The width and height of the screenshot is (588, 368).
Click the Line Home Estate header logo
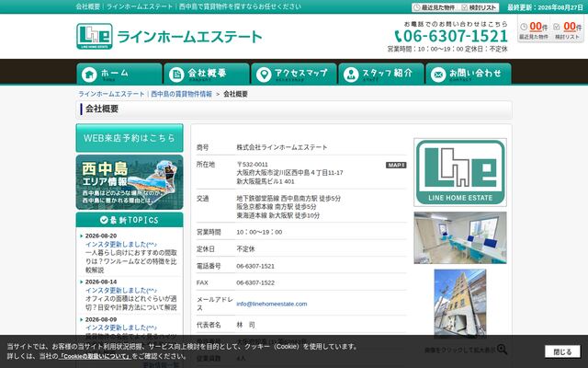169,37
